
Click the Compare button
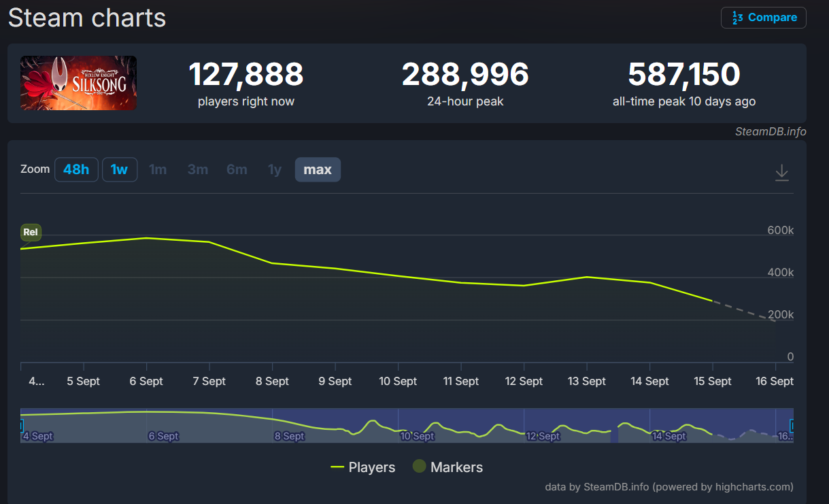point(763,18)
